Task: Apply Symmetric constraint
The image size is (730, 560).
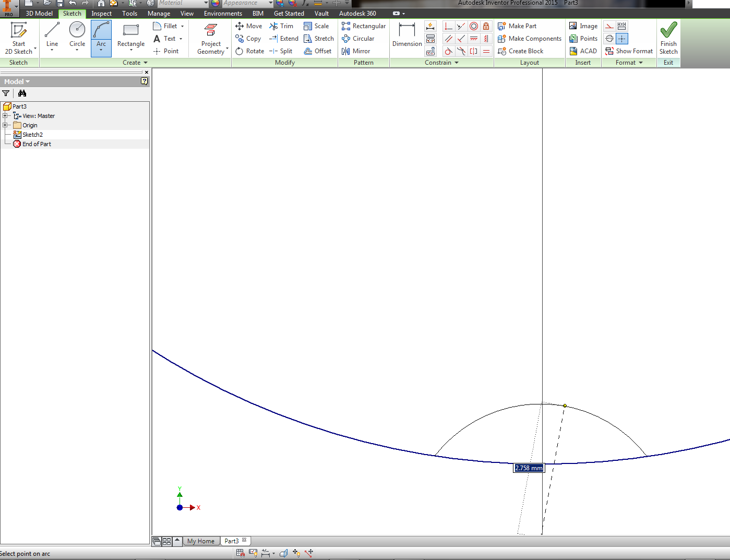Action: pyautogui.click(x=474, y=51)
